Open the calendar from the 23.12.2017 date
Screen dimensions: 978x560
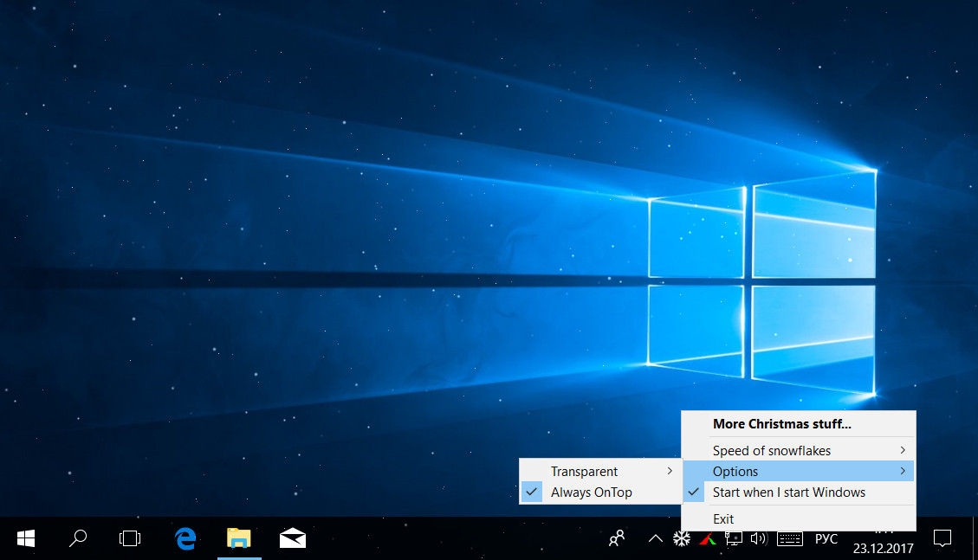pos(884,548)
